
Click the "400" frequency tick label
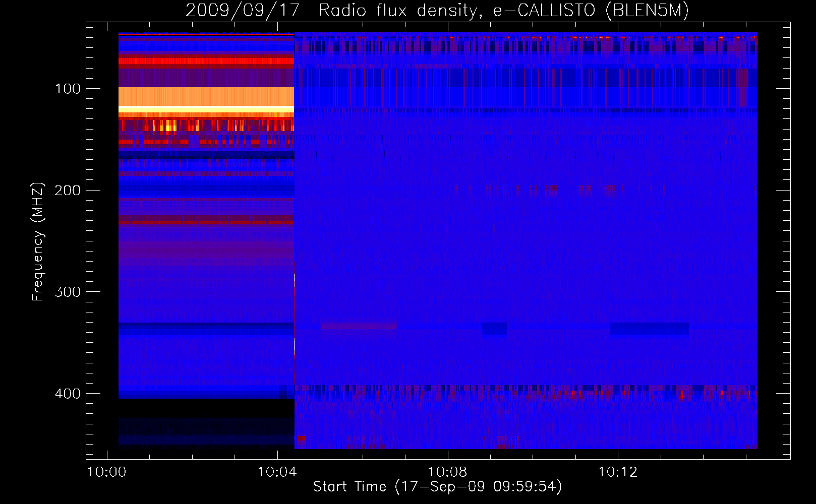coord(68,394)
